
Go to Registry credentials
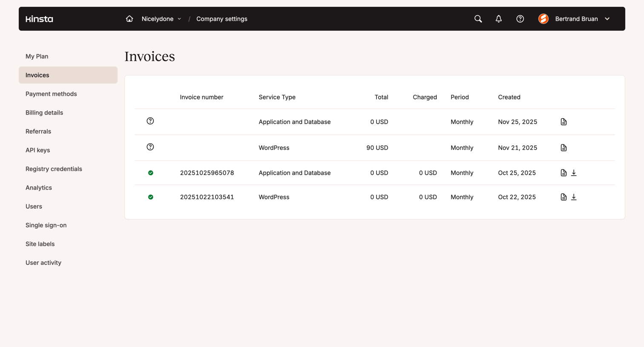point(68,169)
